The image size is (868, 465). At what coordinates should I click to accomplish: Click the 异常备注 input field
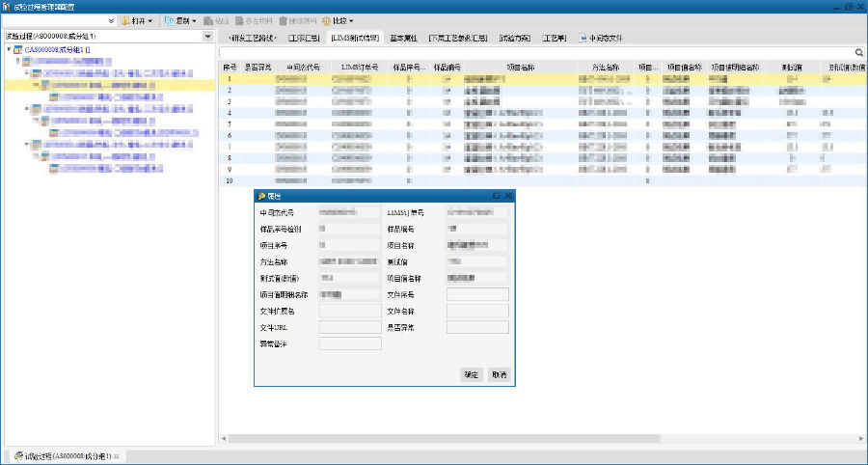349,343
